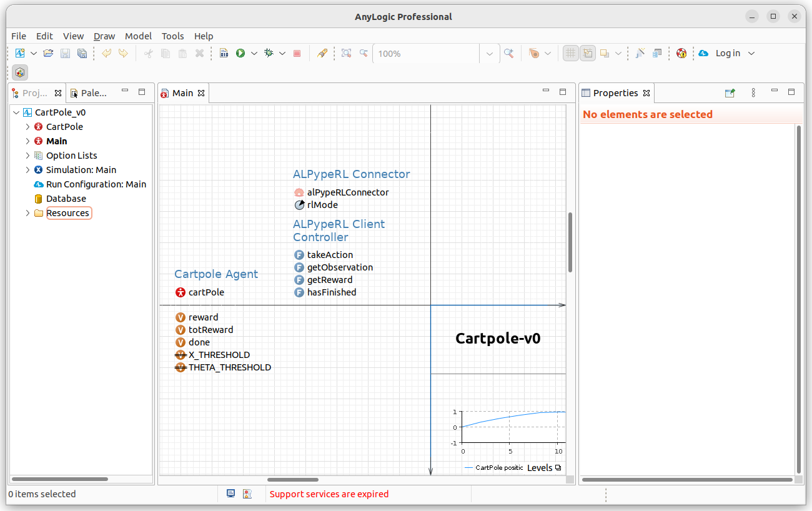Click the shape ordering icon
812x511 pixels.
(x=605, y=54)
